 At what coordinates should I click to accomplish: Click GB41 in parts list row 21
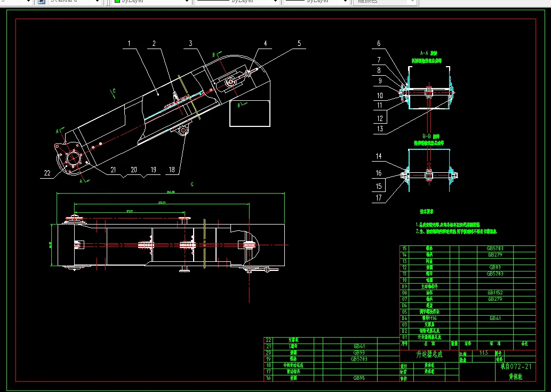(x=359, y=346)
